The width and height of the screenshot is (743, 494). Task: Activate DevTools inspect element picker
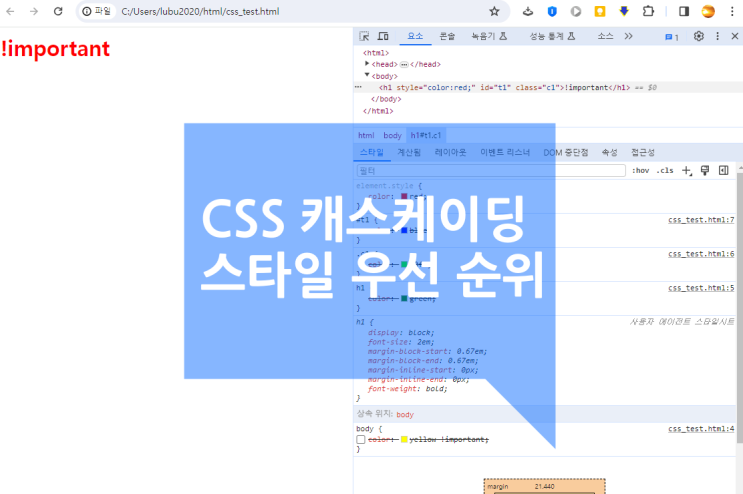tap(364, 36)
